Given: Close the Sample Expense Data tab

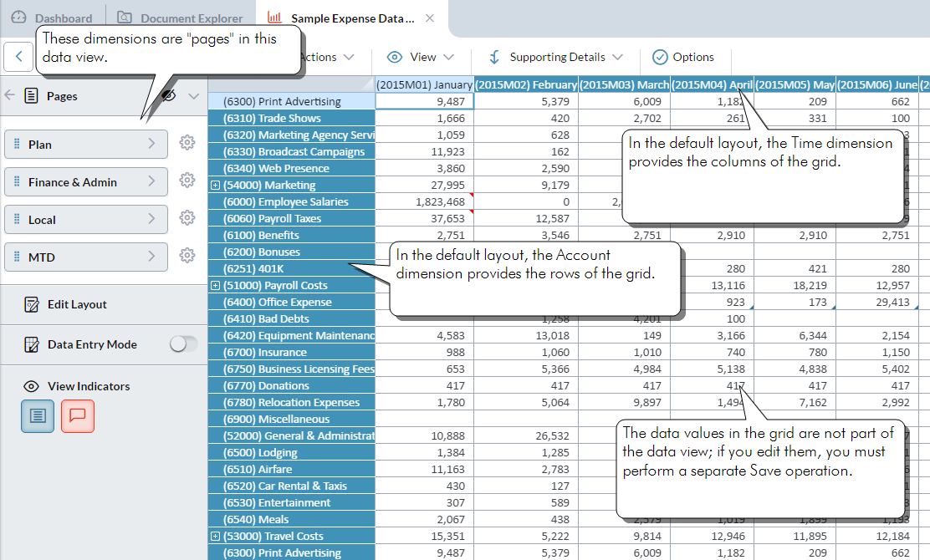Looking at the screenshot, I should pyautogui.click(x=430, y=18).
